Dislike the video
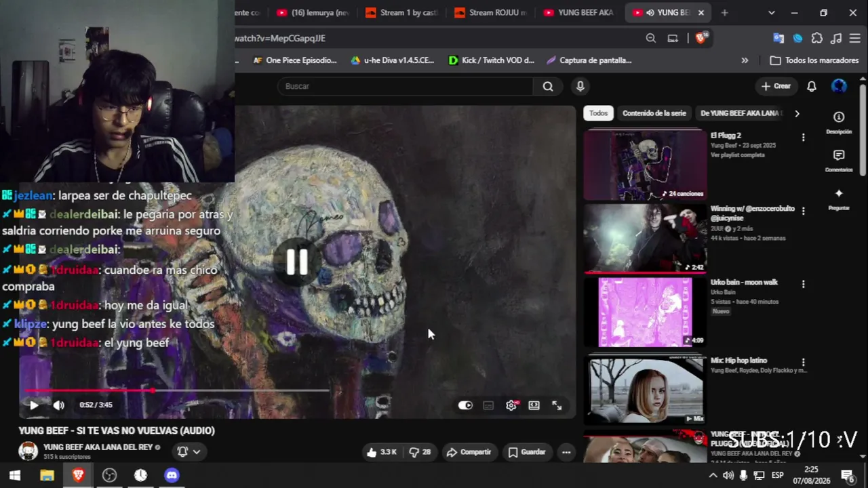The image size is (868, 488). [420, 452]
